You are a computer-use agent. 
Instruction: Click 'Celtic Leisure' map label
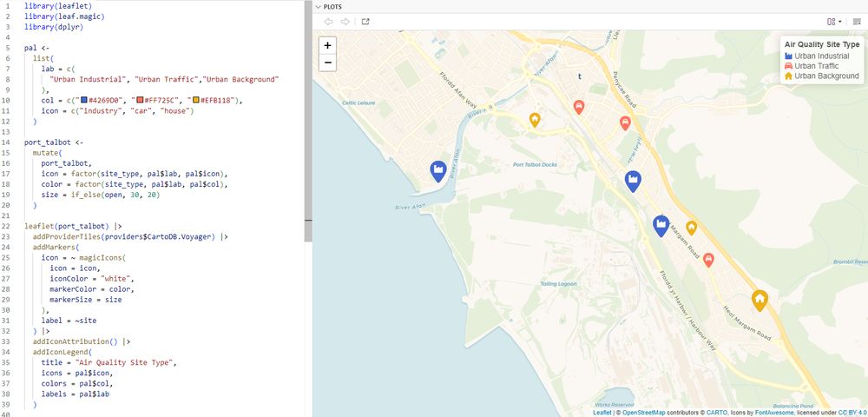tap(358, 103)
